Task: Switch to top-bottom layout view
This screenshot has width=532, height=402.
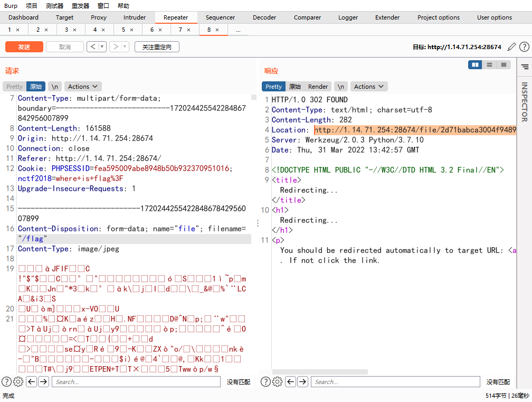Action: click(489, 64)
